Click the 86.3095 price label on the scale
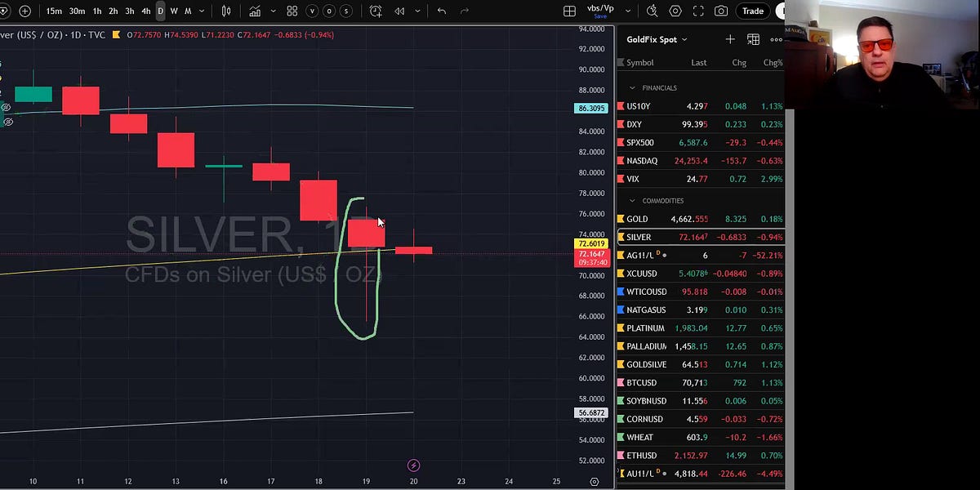Image resolution: width=980 pixels, height=490 pixels. point(591,108)
